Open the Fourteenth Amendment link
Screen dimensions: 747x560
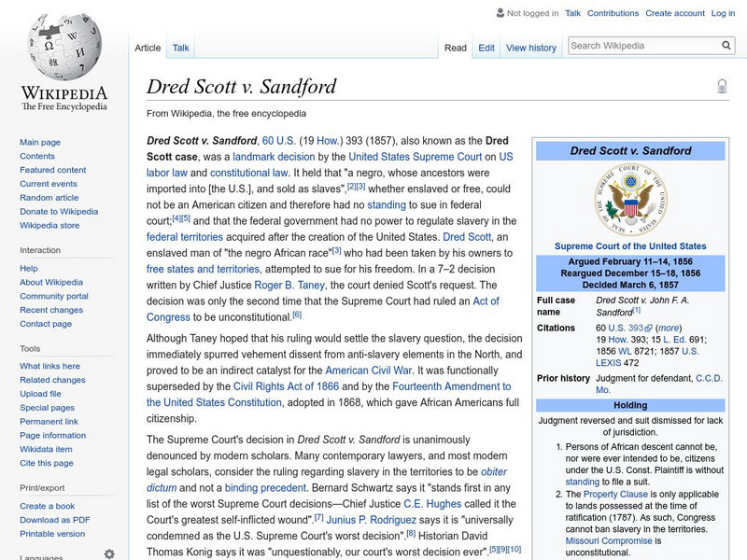452,386
